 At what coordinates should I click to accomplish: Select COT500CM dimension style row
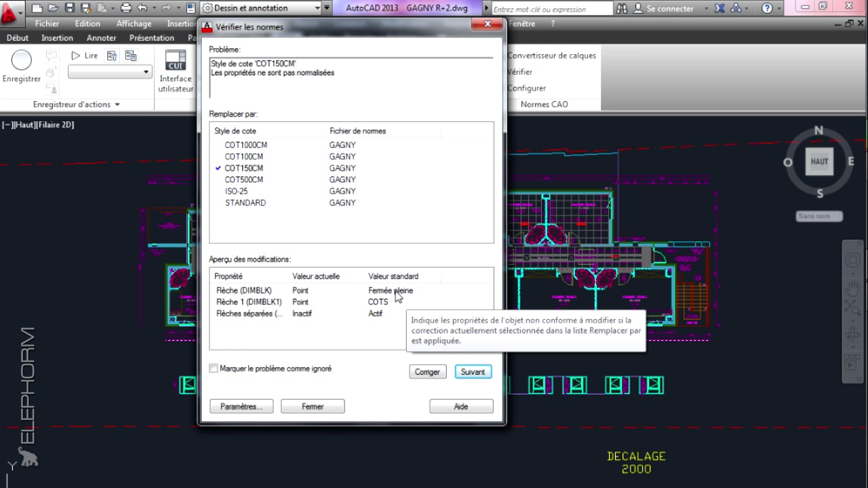coord(351,180)
